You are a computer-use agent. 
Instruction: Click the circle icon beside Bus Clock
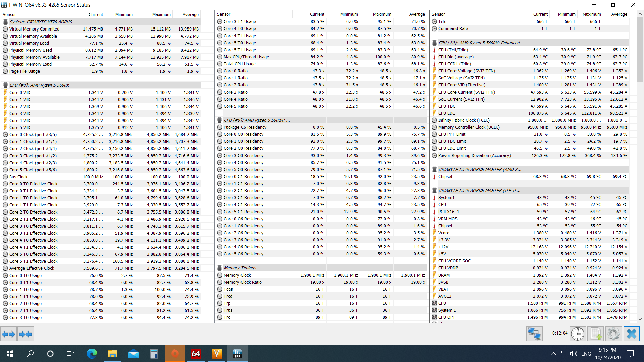click(x=5, y=177)
